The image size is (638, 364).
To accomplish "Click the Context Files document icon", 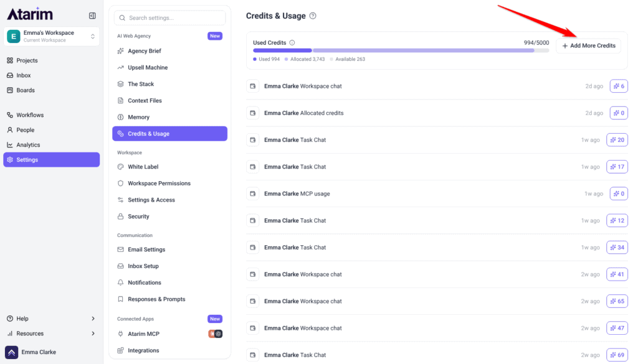I will point(120,100).
